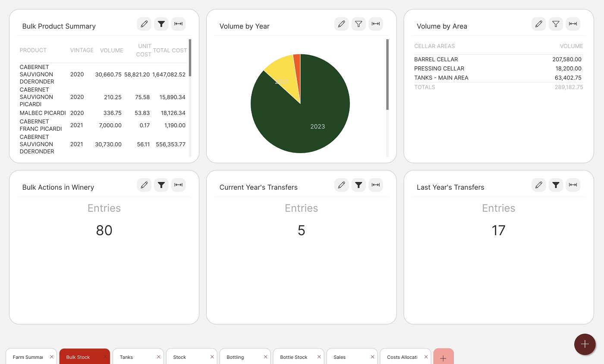Viewport: 604px width, 364px height.
Task: Expand width of Current Year's Transfers
Action: tap(376, 185)
